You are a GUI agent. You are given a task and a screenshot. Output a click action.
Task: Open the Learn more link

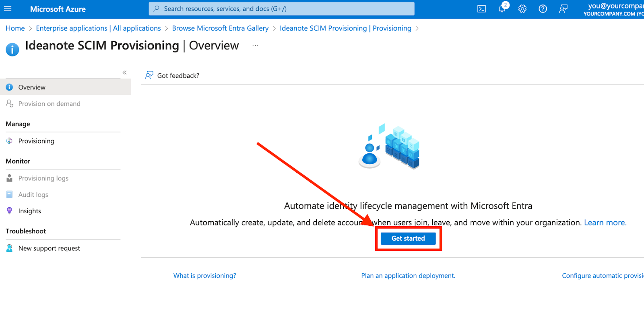click(605, 223)
